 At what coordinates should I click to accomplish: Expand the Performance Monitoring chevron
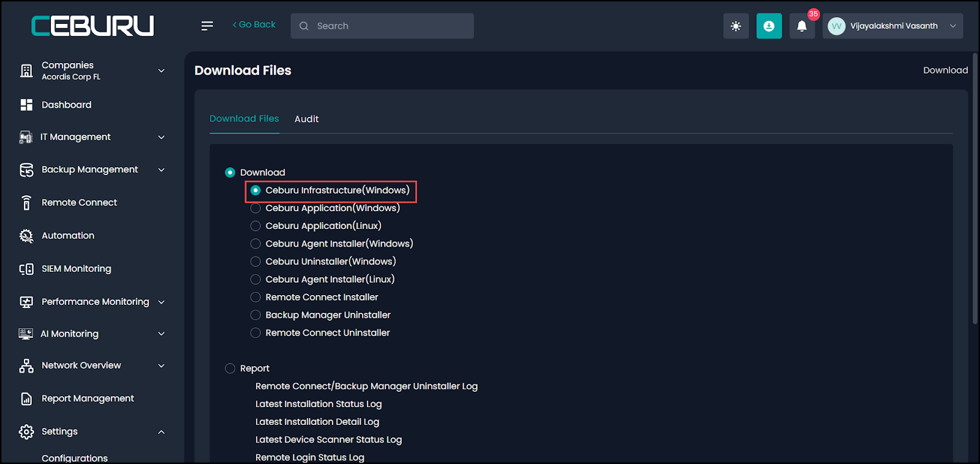pyautogui.click(x=161, y=302)
